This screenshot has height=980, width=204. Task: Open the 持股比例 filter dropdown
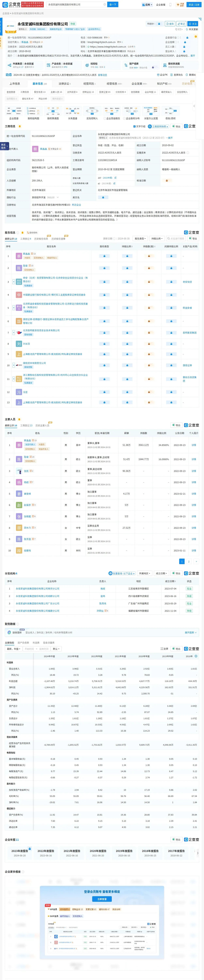coord(157,238)
